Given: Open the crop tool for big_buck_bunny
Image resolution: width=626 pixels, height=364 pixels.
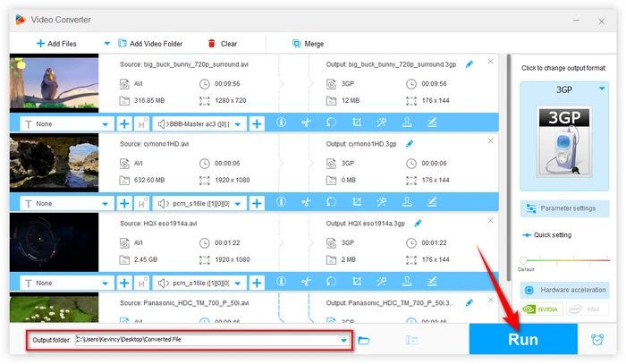Looking at the screenshot, I should coord(357,123).
